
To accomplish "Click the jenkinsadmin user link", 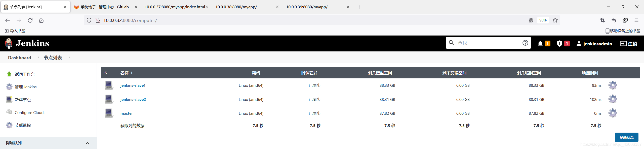I will pyautogui.click(x=594, y=44).
